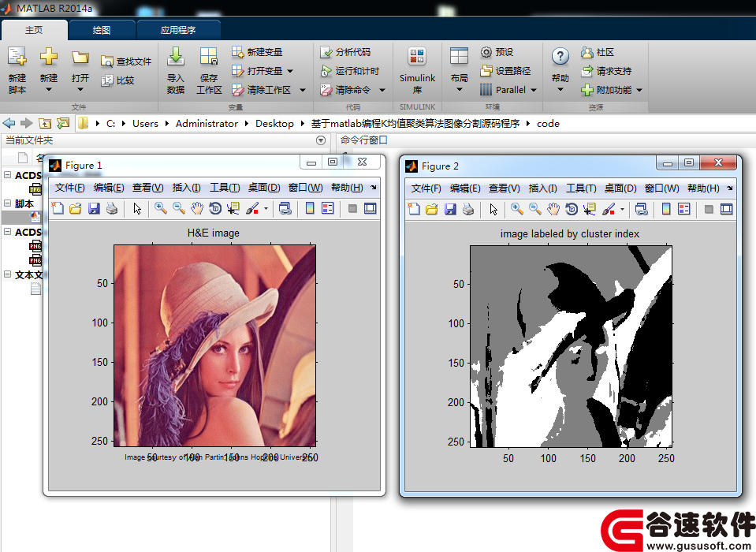Go up one folder level icon
The image size is (756, 552).
[x=45, y=124]
